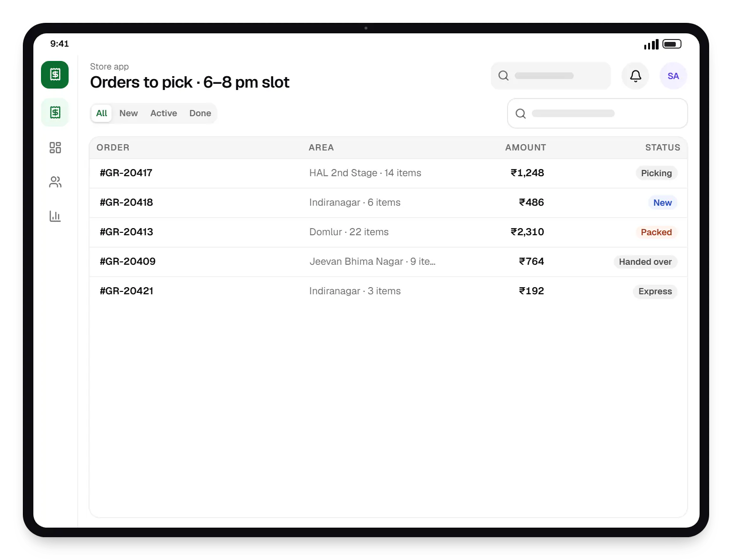Open order #GR-20417
Viewport: 732px width, 560px height.
coord(388,173)
